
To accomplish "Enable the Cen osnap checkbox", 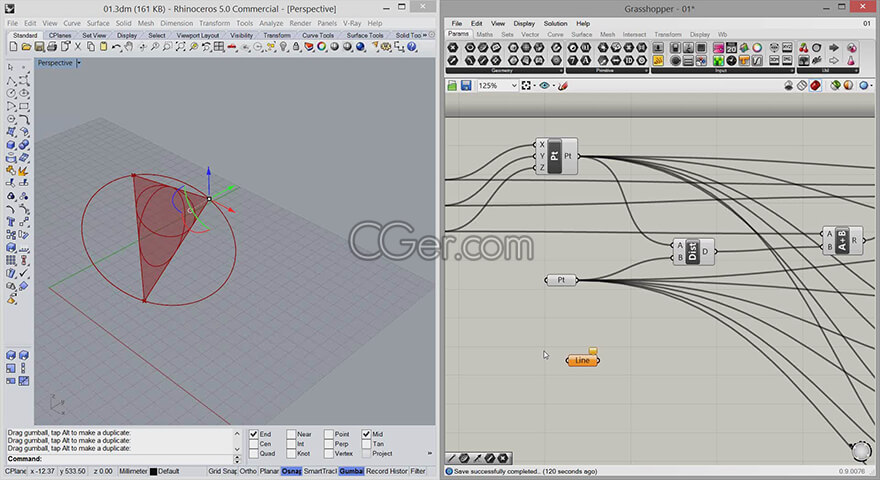I will (x=254, y=444).
